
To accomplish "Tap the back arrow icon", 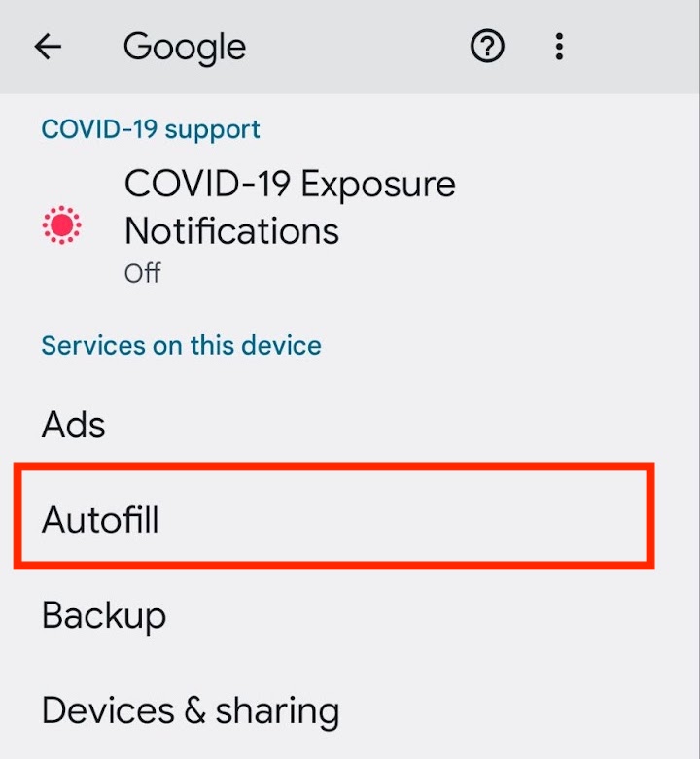I will [x=48, y=47].
